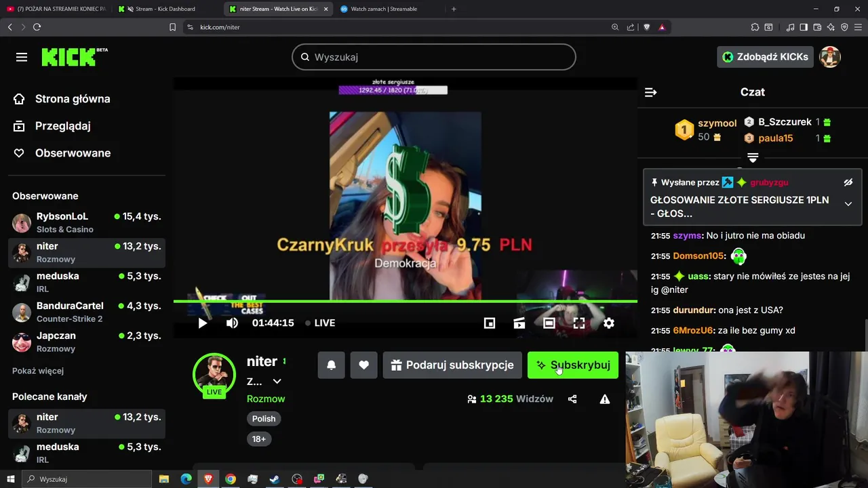Open the Kick hamburger sidebar menu

click(x=22, y=57)
